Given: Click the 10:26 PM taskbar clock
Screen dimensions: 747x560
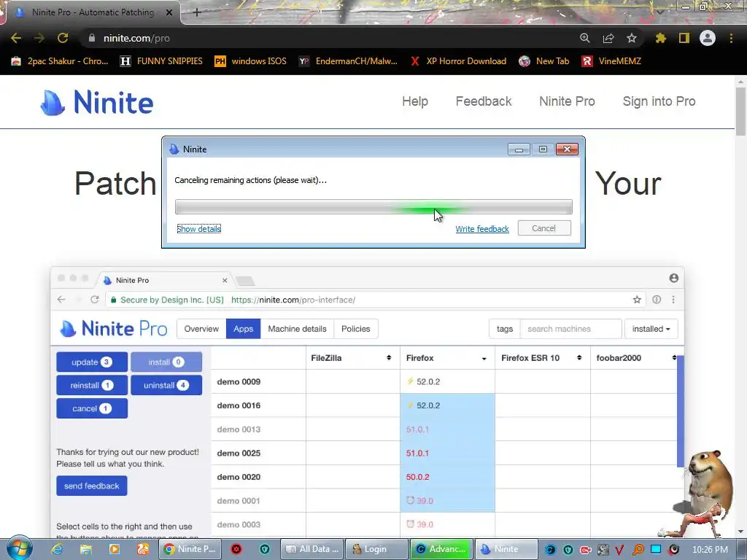Looking at the screenshot, I should pos(710,550).
